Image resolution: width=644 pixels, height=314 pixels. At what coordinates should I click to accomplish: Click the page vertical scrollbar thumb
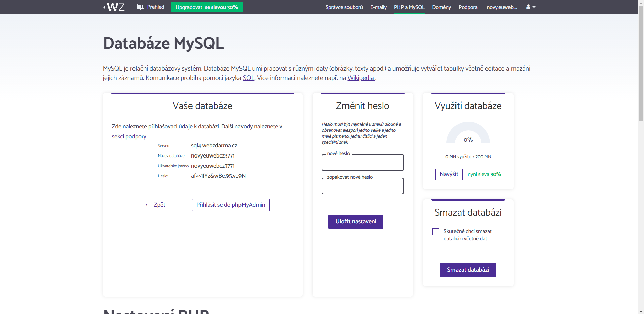[x=641, y=64]
